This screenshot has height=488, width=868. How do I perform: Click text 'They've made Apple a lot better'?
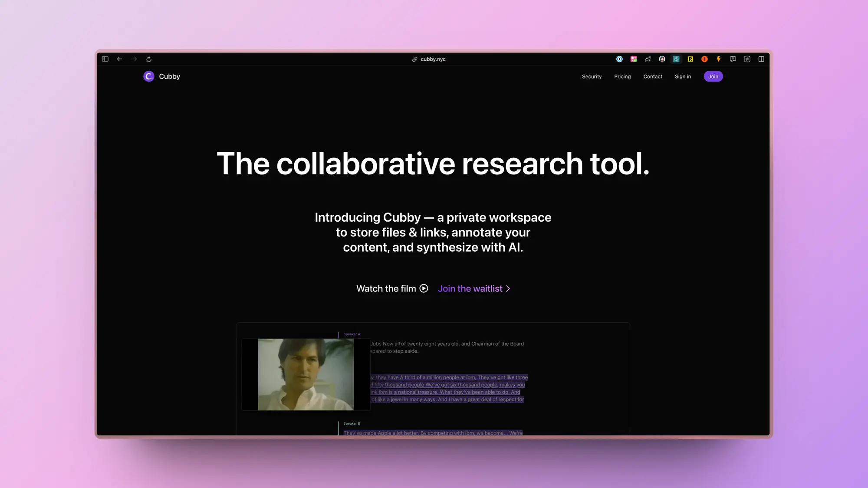381,433
